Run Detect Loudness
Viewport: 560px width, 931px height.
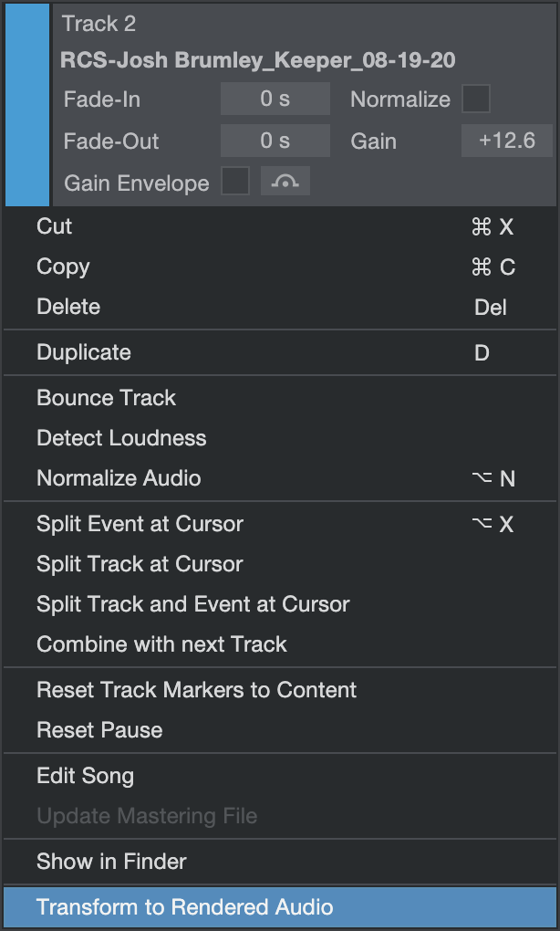121,438
